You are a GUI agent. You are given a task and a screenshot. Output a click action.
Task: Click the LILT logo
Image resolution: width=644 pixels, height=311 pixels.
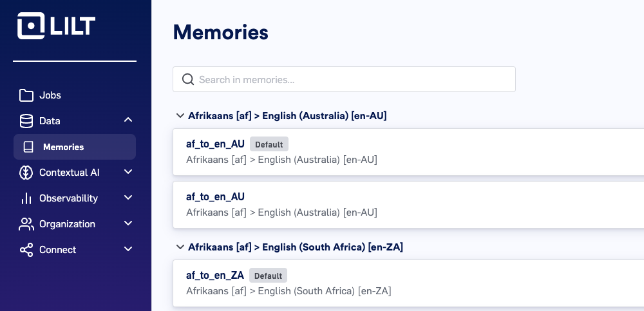tap(56, 26)
